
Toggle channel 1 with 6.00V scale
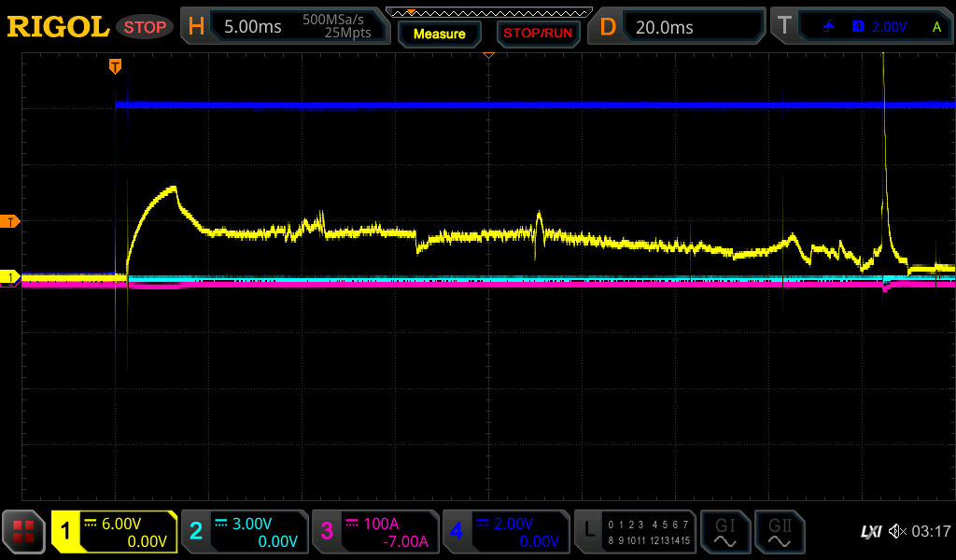[x=114, y=532]
